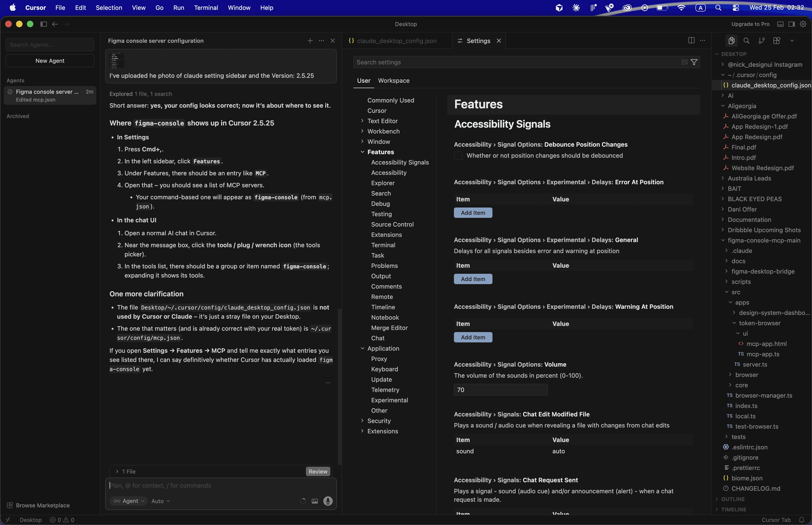Click the Volume value field showing 70

[x=500, y=390]
